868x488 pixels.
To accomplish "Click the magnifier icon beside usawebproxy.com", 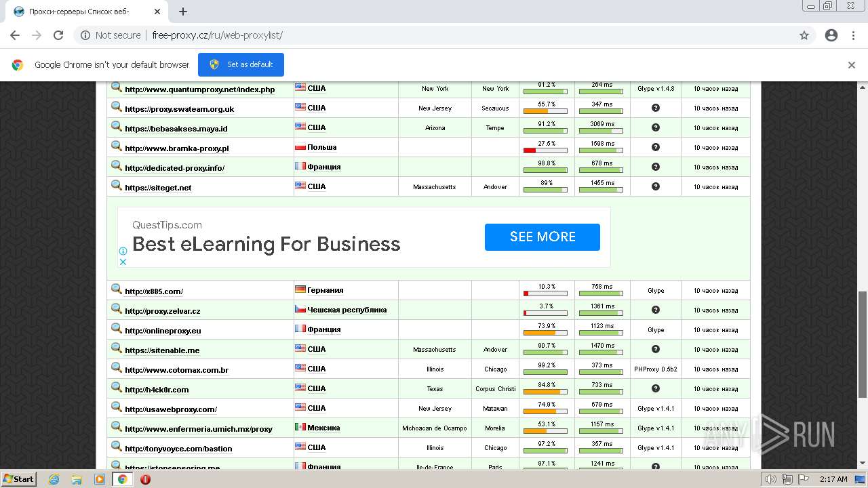I will 117,407.
